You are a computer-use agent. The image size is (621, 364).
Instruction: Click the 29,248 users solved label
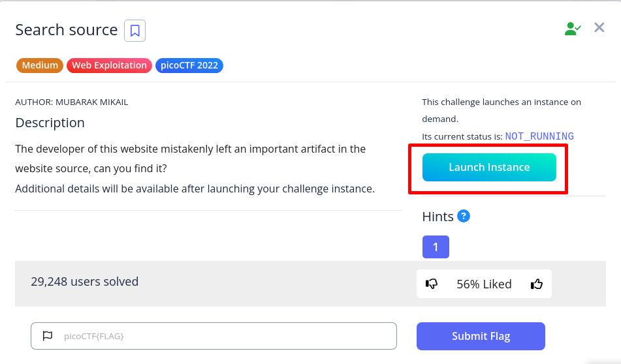(85, 282)
